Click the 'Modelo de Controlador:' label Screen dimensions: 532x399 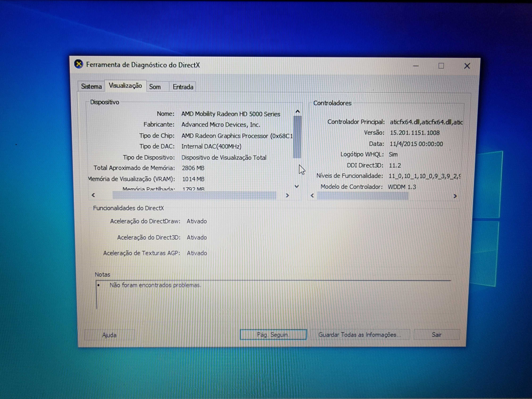[x=352, y=187]
